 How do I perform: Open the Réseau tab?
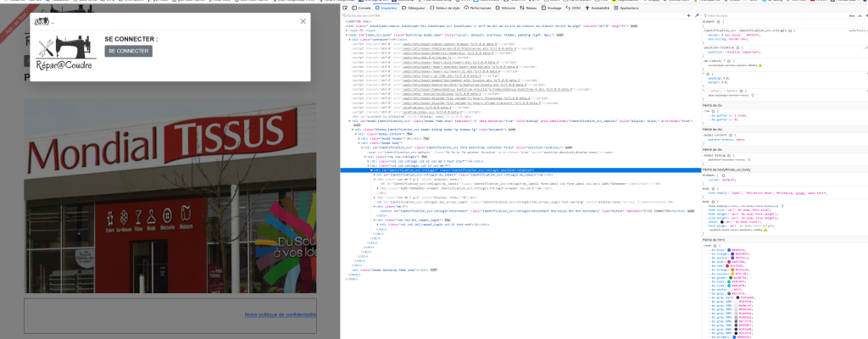point(528,8)
